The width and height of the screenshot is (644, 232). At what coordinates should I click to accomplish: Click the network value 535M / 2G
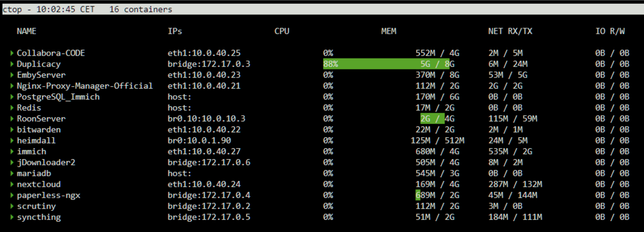[510, 151]
